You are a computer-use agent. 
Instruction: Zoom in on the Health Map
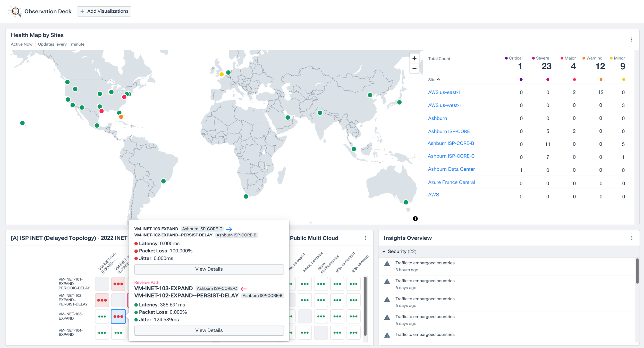[x=414, y=58]
